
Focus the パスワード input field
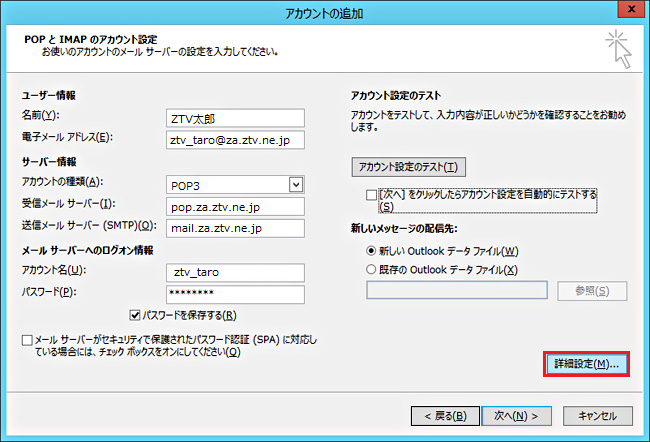[x=235, y=294]
